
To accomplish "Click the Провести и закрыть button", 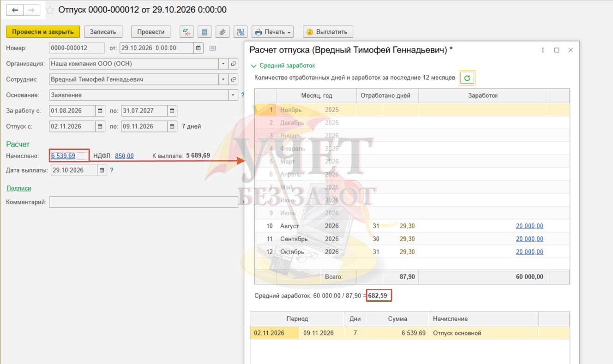I will [x=43, y=32].
